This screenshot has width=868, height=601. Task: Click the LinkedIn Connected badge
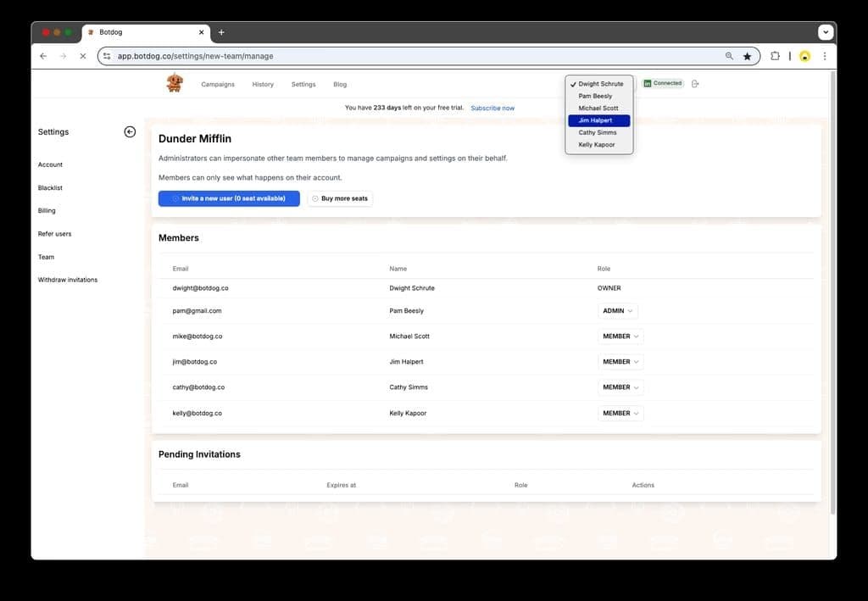coord(662,83)
